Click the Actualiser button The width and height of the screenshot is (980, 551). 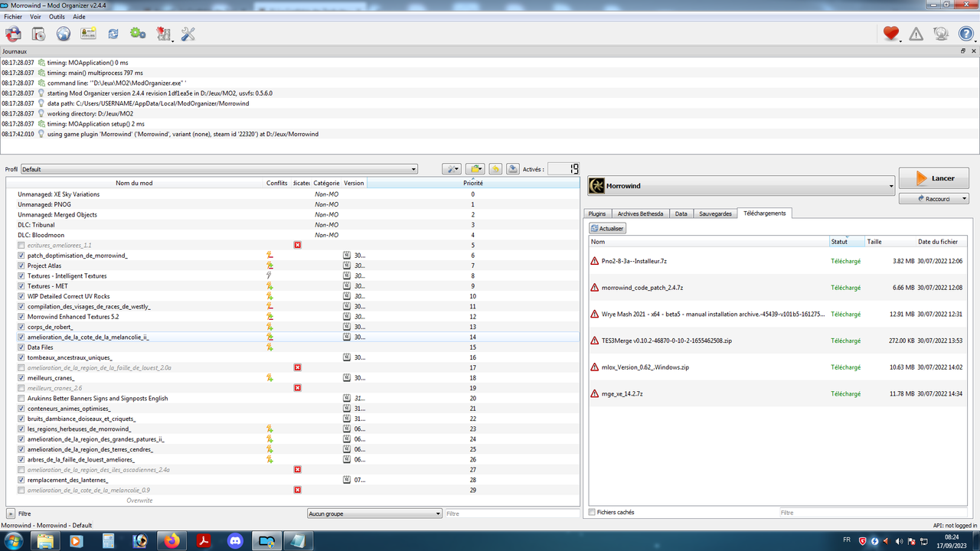608,228
